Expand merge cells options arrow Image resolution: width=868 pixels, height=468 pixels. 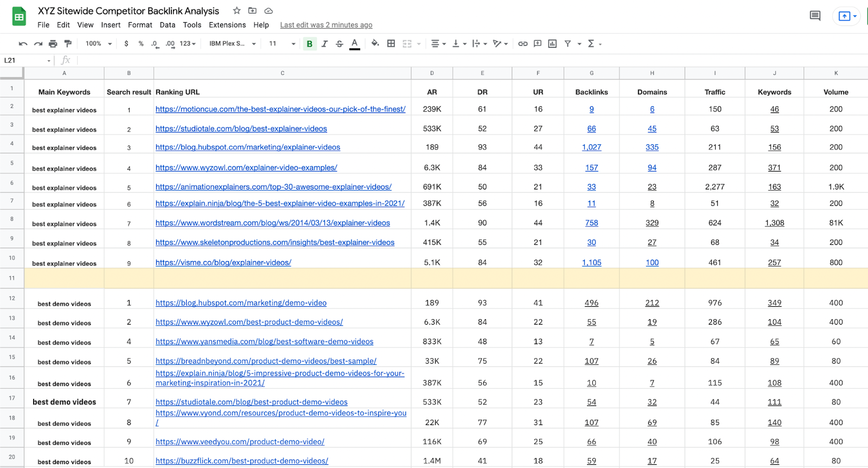(419, 44)
